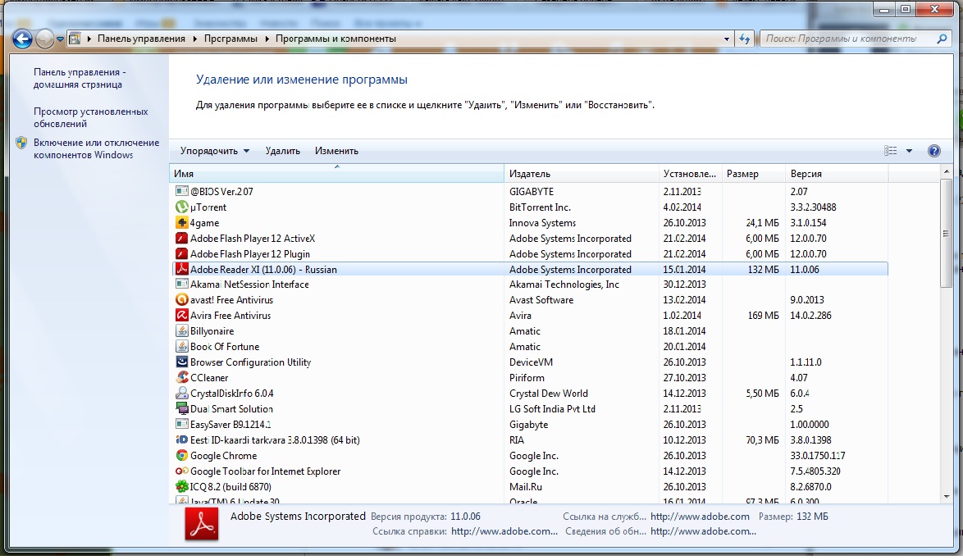Select the CCleaner row name text
Image resolution: width=963 pixels, height=560 pixels.
[209, 378]
